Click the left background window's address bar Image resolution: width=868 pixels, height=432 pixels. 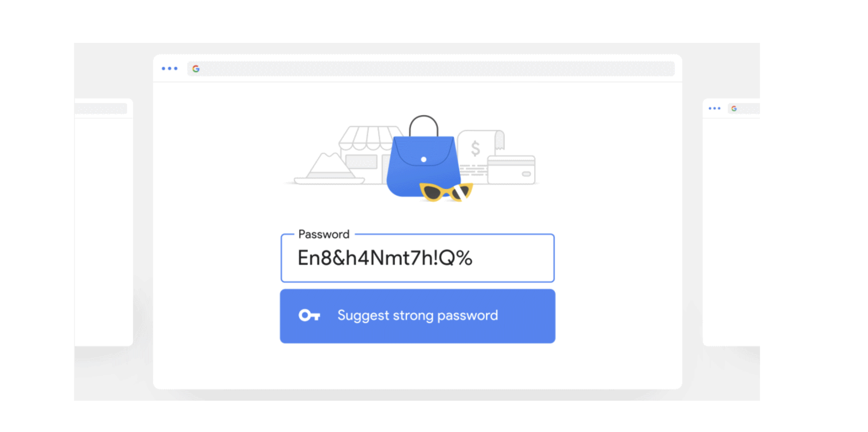101,109
